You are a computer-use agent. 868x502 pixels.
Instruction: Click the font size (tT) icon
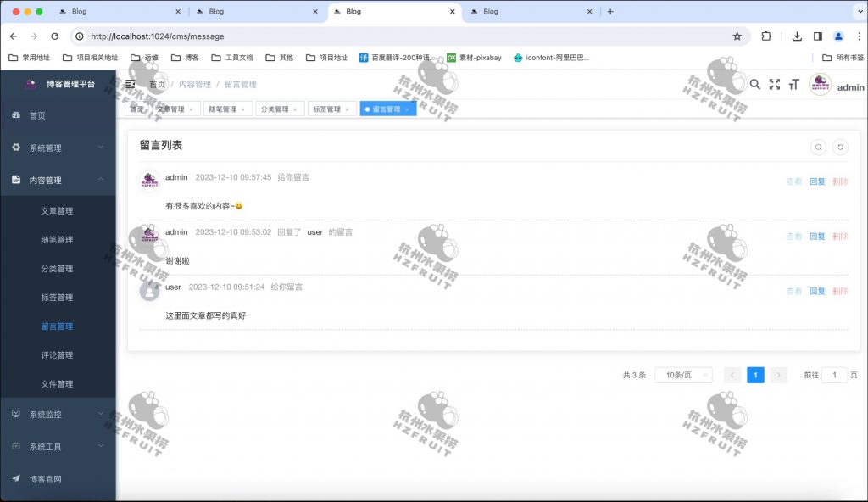coord(793,85)
